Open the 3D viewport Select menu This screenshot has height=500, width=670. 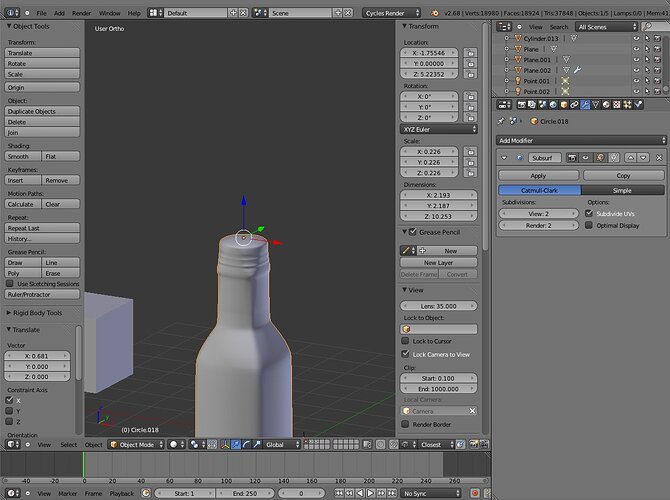[x=68, y=444]
